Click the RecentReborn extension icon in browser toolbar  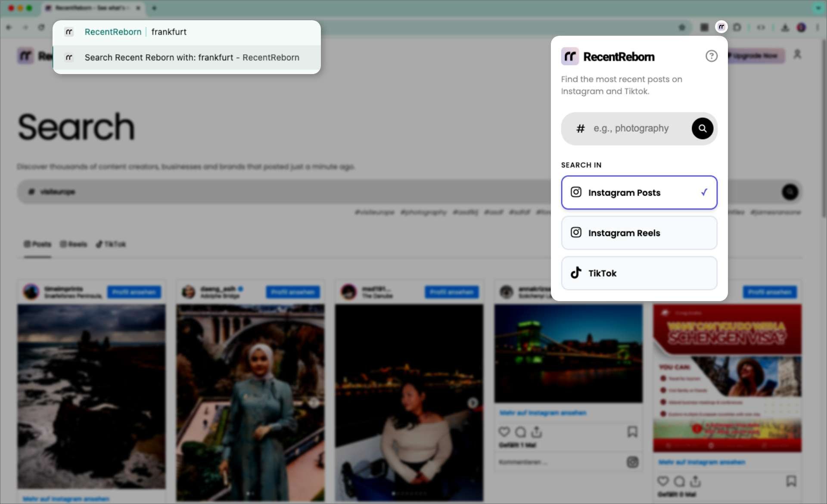[721, 27]
